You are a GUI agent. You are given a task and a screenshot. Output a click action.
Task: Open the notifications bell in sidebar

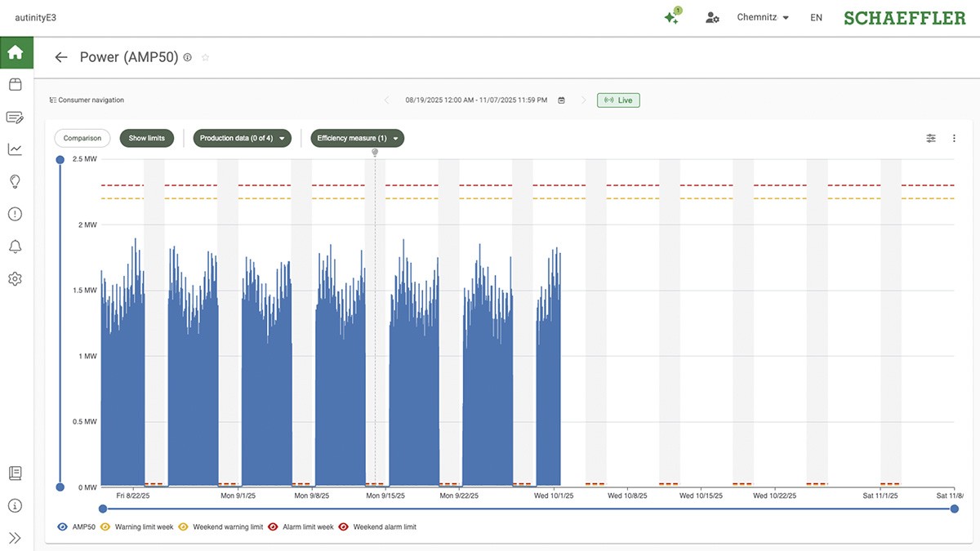[x=15, y=247]
